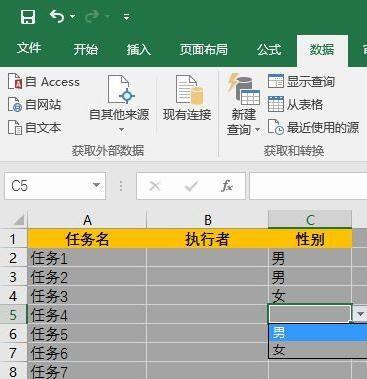Click the 最近使用的源 button
This screenshot has width=367, height=379.
click(x=314, y=128)
